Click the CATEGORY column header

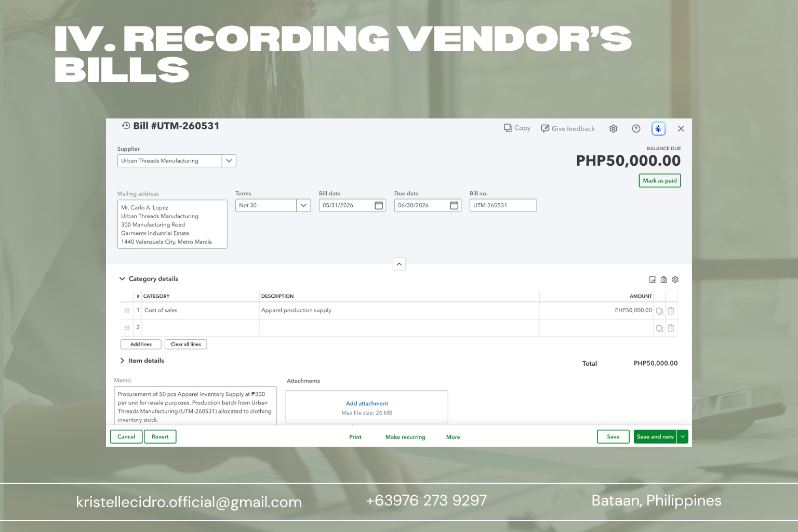pyautogui.click(x=156, y=296)
